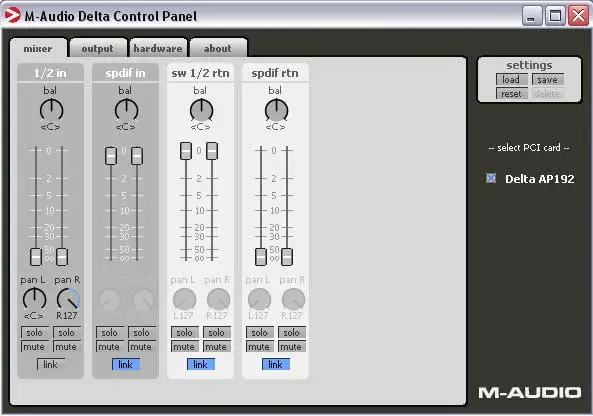This screenshot has height=416, width=593.
Task: Mute the right channel of spdif in
Action: click(141, 346)
